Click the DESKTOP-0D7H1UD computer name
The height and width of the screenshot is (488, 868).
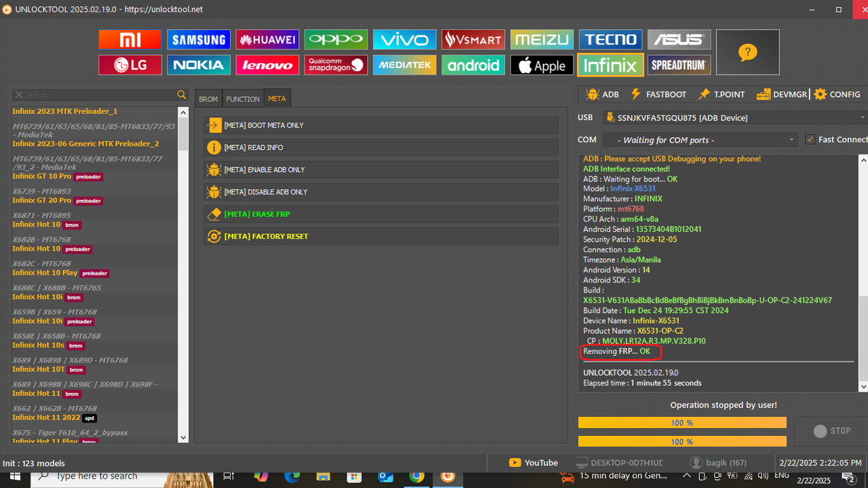(619, 463)
